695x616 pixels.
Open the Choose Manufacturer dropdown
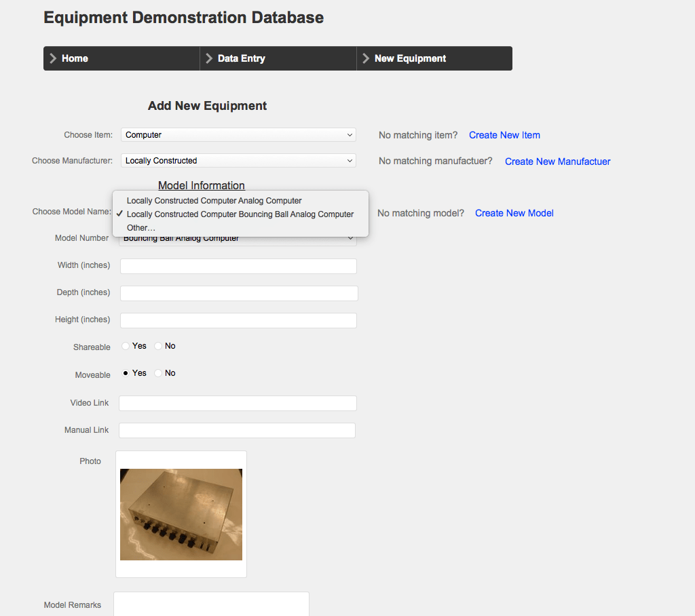click(x=238, y=160)
